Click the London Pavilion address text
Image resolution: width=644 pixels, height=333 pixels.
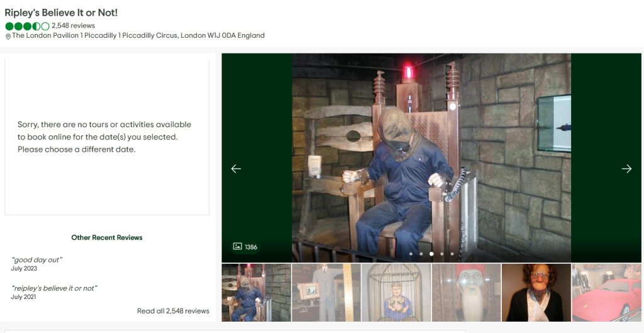click(138, 36)
